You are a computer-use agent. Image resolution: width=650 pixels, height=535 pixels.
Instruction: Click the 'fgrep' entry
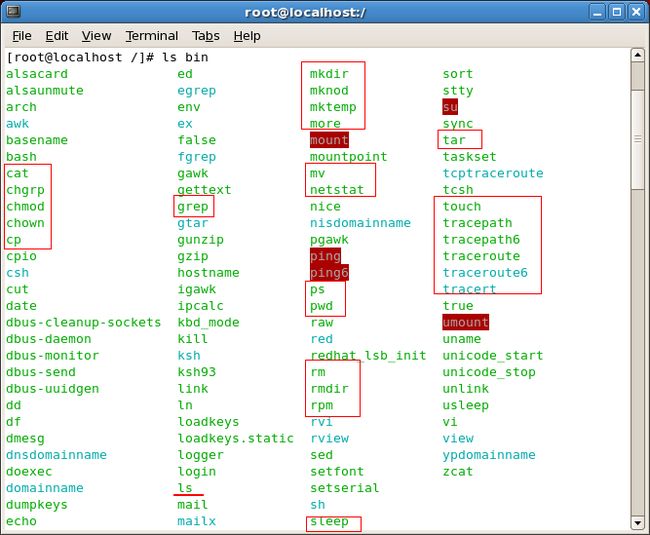pos(197,157)
